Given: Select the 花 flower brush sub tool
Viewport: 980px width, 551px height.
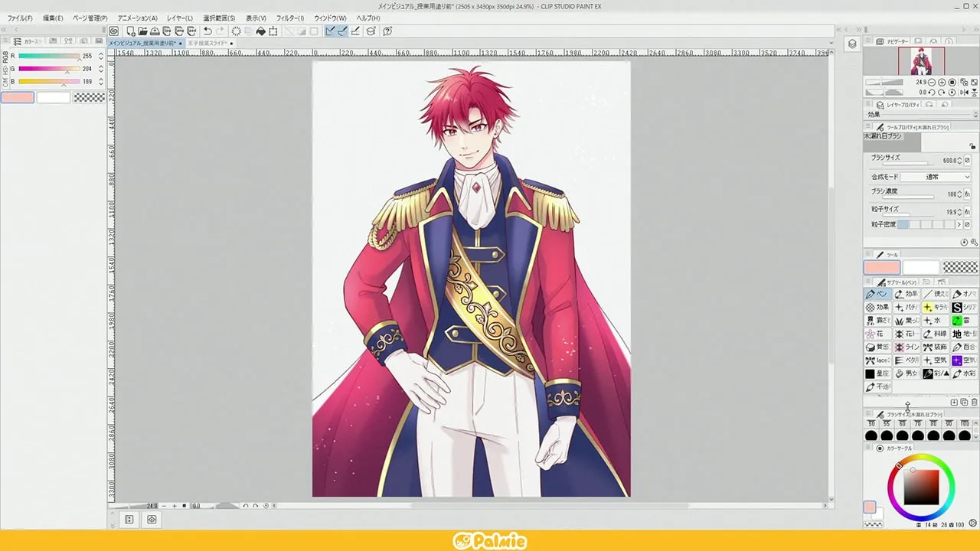Looking at the screenshot, I should point(876,334).
